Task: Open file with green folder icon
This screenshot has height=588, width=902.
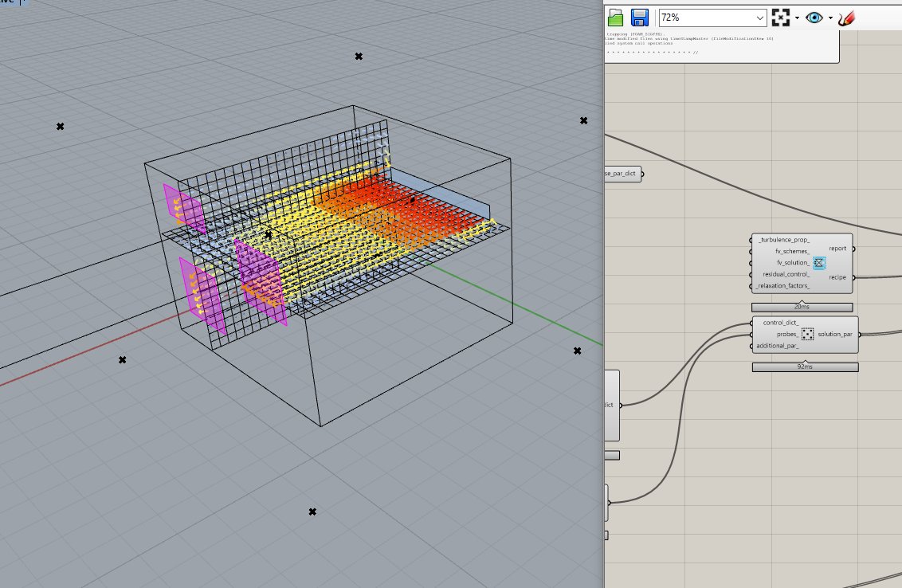Action: 615,18
